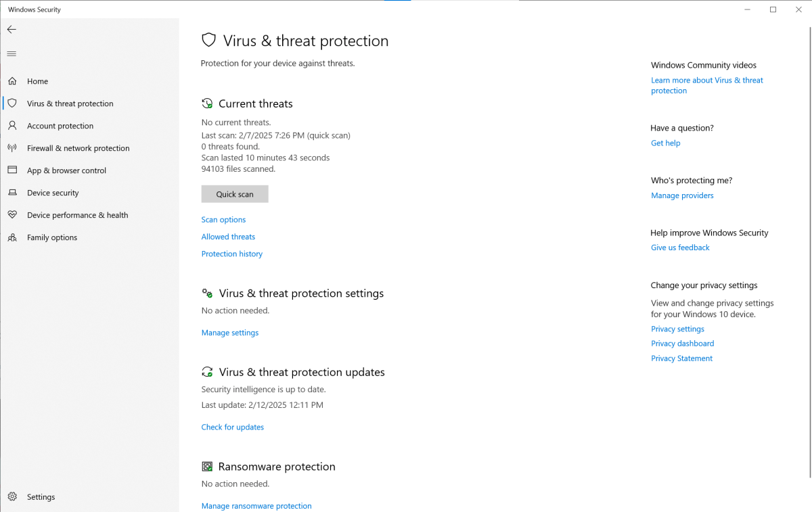The height and width of the screenshot is (512, 812).
Task: Start a Quick scan
Action: point(235,194)
